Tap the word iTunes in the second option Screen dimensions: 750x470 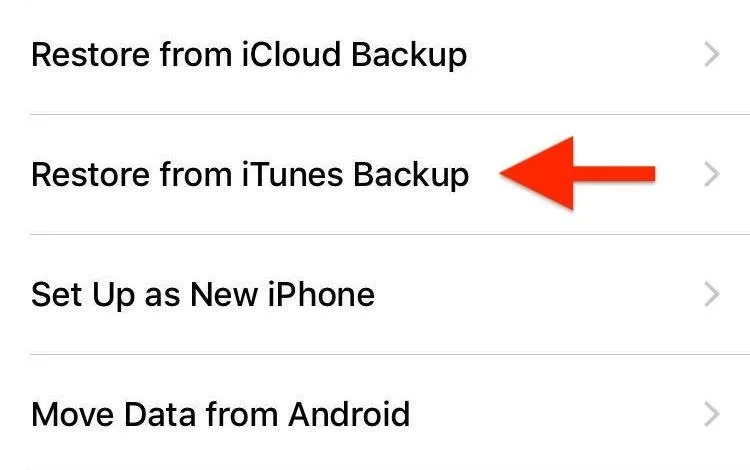click(292, 174)
